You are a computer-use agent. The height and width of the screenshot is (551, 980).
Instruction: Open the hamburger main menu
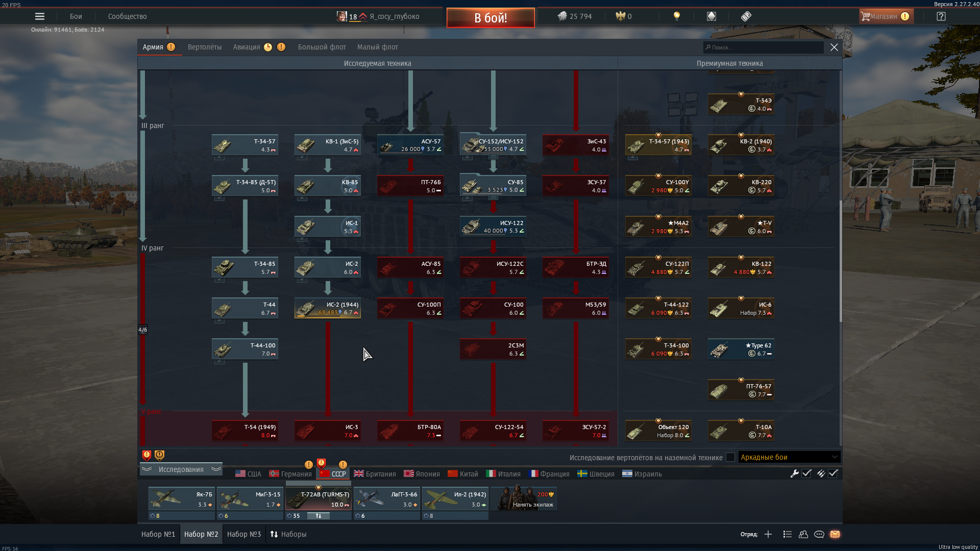[x=40, y=16]
